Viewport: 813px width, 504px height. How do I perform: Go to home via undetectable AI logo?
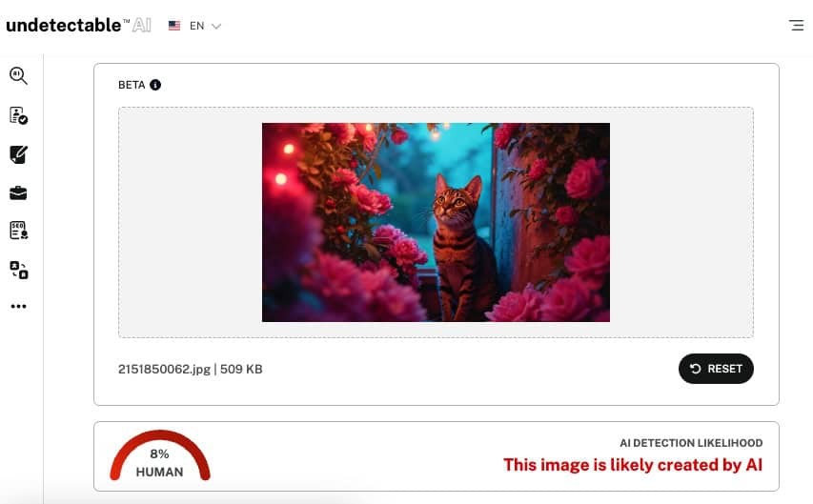click(78, 25)
